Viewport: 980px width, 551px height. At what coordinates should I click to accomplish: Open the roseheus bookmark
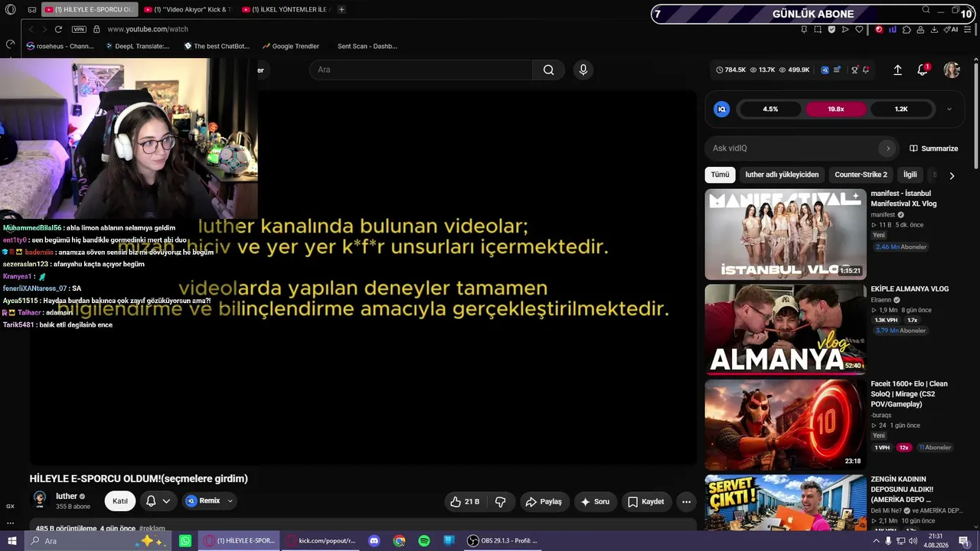click(60, 46)
